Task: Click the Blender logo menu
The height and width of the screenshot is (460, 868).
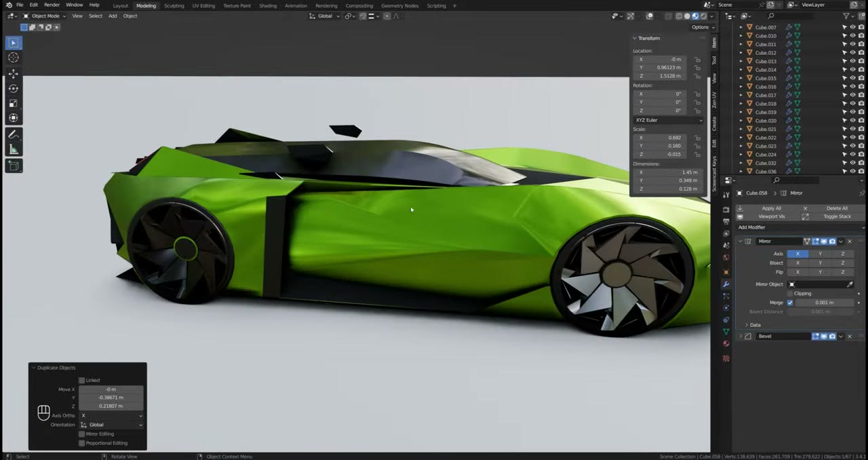Action: 7,5
